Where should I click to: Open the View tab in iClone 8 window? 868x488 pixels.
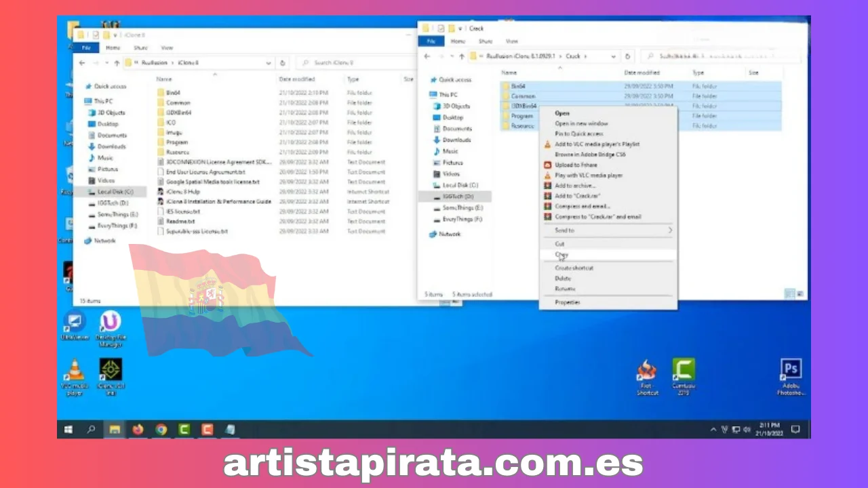pos(167,47)
